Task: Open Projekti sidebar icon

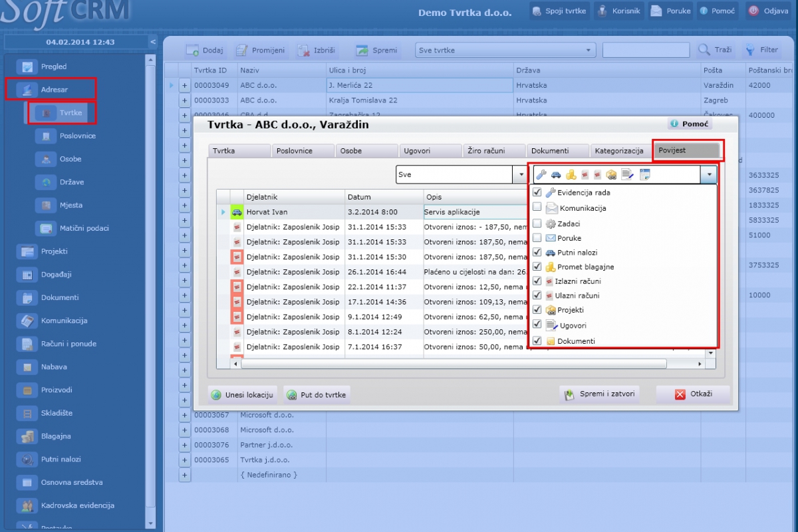Action: click(x=27, y=251)
